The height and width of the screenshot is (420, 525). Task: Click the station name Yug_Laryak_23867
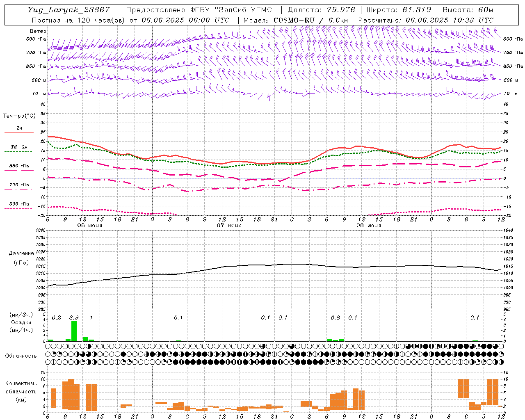pyautogui.click(x=69, y=10)
